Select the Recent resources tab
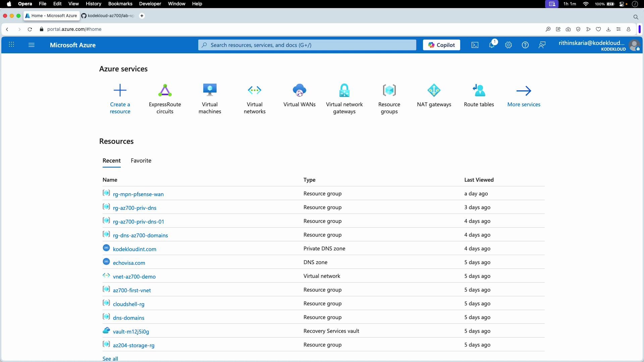The height and width of the screenshot is (362, 644). pos(112,161)
